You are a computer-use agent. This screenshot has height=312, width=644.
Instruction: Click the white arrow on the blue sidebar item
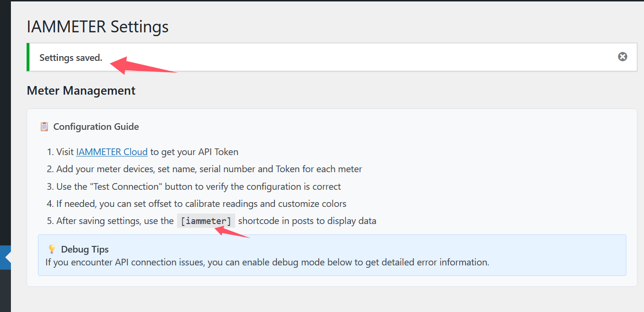[x=8, y=257]
